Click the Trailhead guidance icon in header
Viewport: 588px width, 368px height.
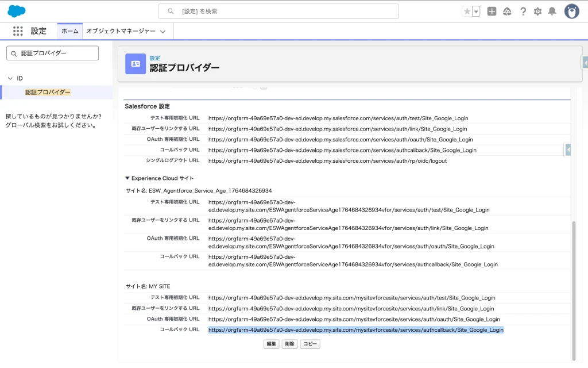[507, 11]
